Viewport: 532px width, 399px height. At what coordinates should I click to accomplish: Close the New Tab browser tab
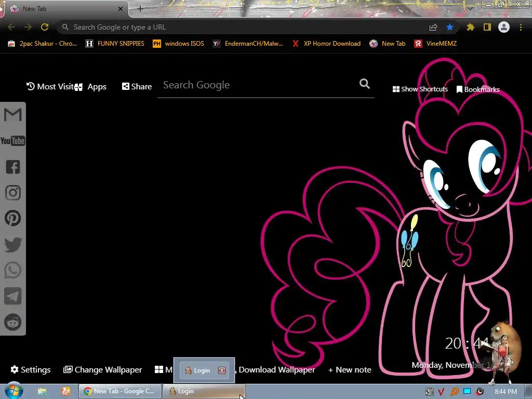coord(121,9)
